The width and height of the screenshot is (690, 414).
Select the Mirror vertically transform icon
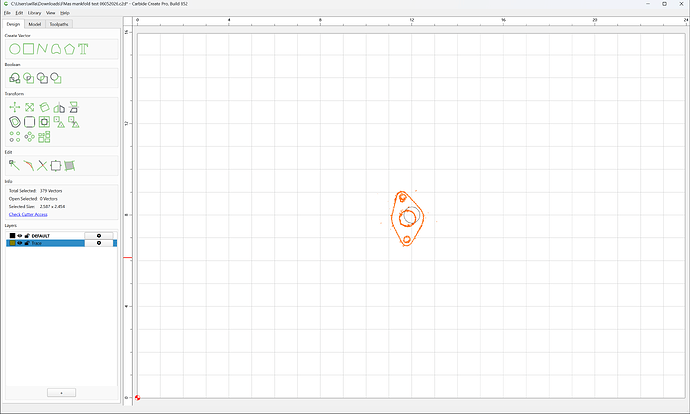[59, 107]
